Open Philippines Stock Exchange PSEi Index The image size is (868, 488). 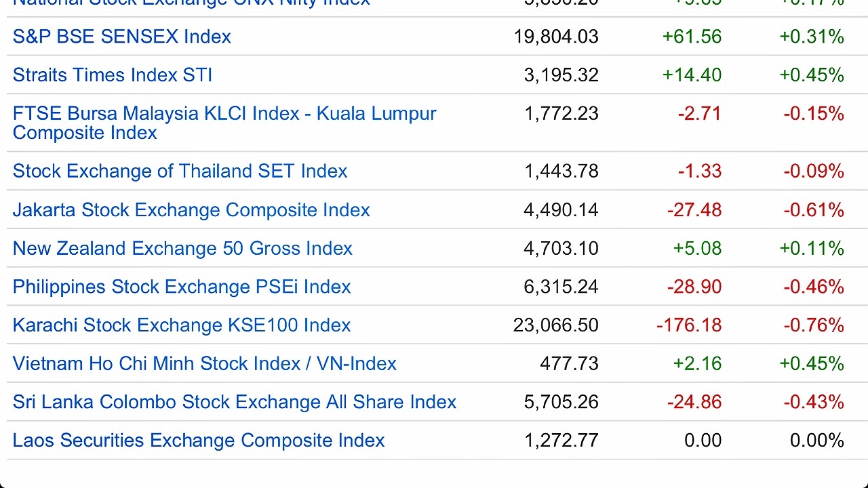[x=182, y=287]
